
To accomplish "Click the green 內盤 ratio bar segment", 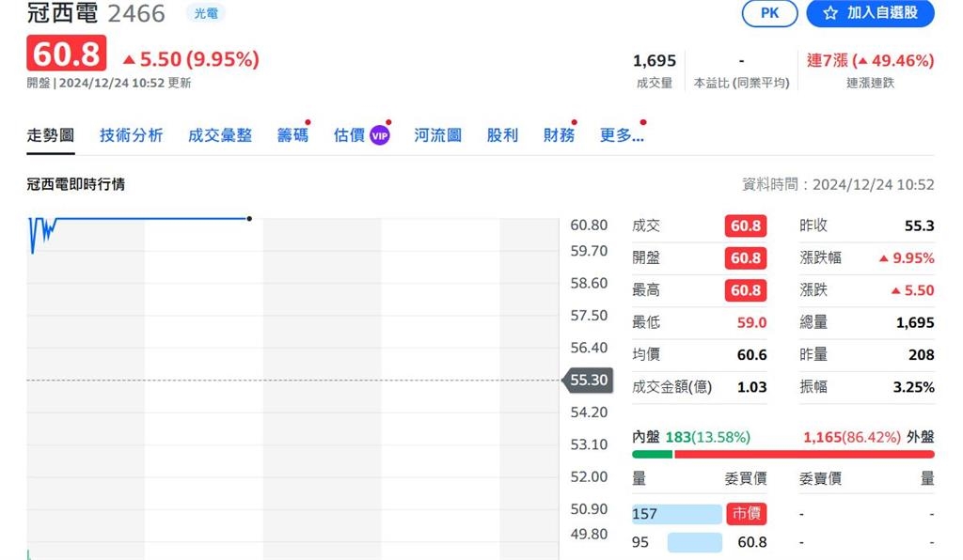I will [652, 455].
